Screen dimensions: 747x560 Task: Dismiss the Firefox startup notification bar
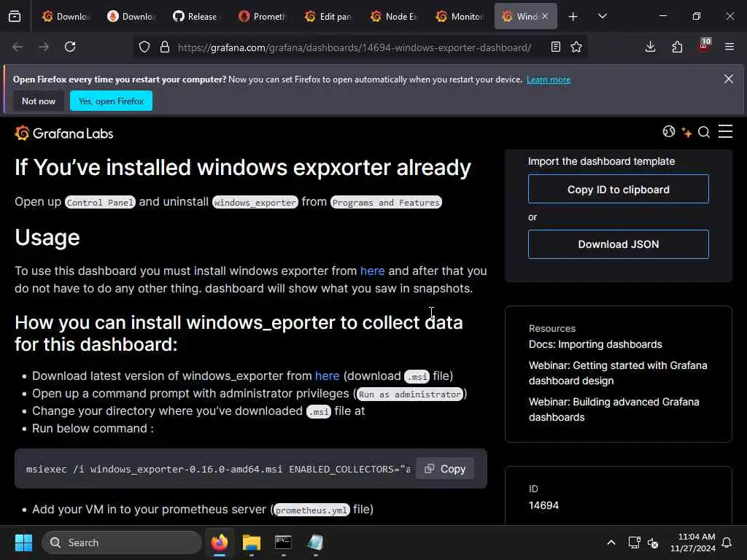[729, 79]
